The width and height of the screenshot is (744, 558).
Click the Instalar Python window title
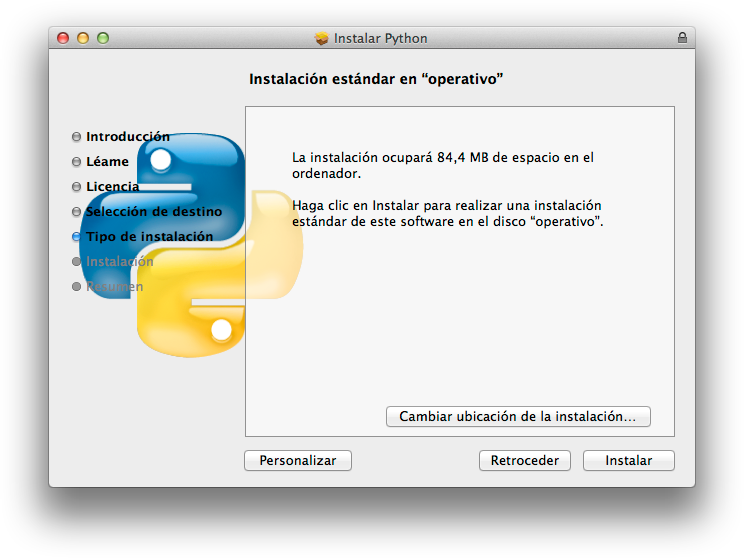coord(381,38)
